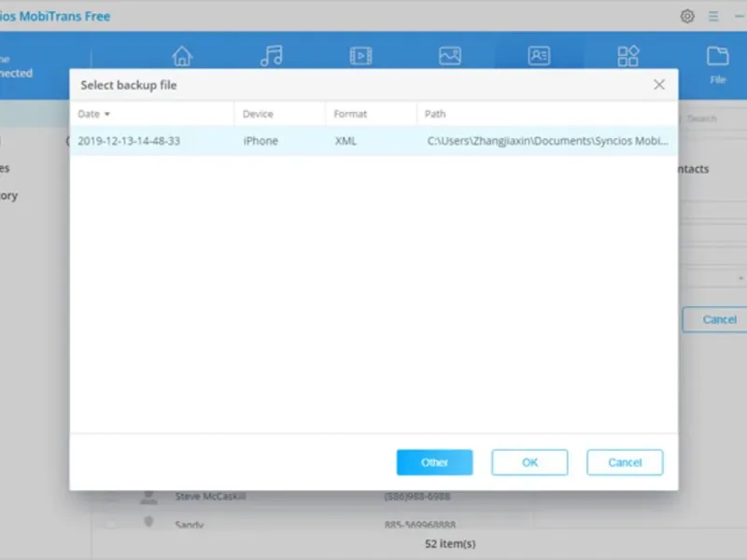Select Steve McCaskill contact in background

click(211, 497)
